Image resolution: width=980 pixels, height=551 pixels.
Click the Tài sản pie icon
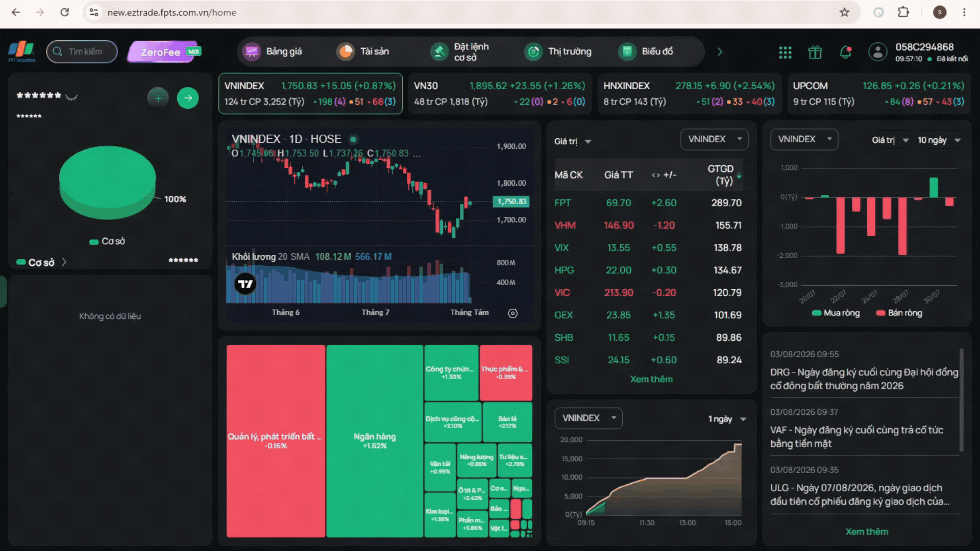click(x=346, y=52)
